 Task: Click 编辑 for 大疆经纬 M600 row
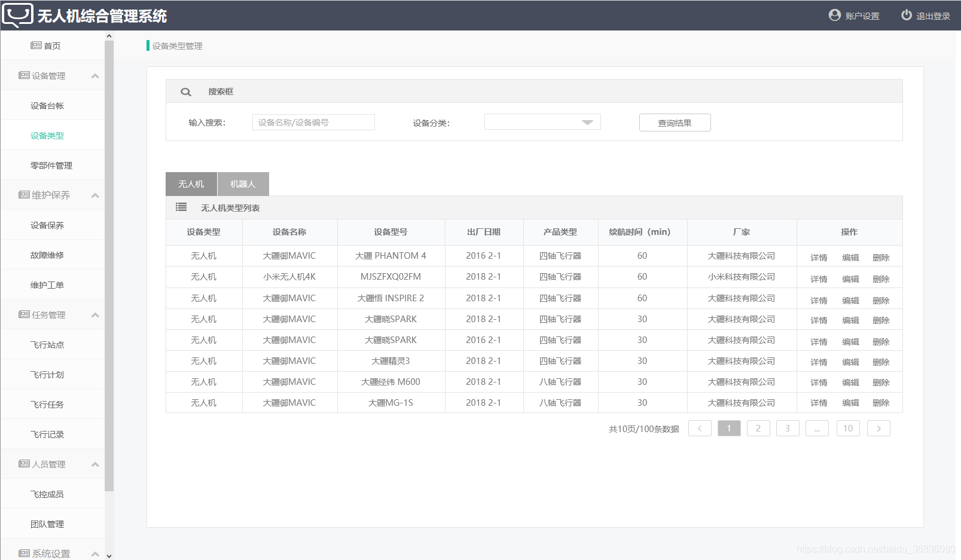pyautogui.click(x=850, y=382)
